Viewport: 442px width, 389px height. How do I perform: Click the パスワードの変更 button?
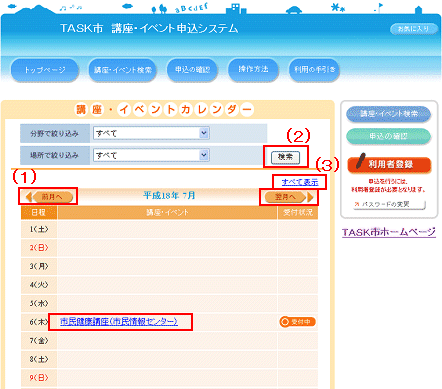tap(389, 204)
